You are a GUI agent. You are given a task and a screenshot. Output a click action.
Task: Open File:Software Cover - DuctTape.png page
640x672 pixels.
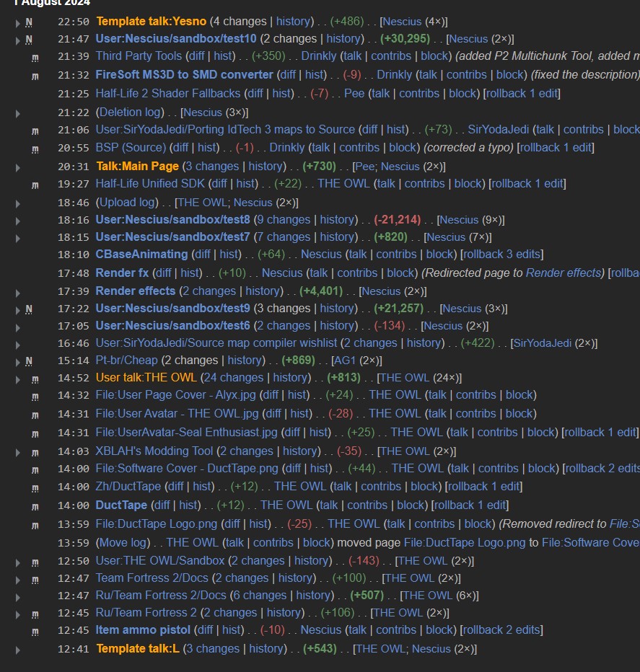[x=187, y=468]
